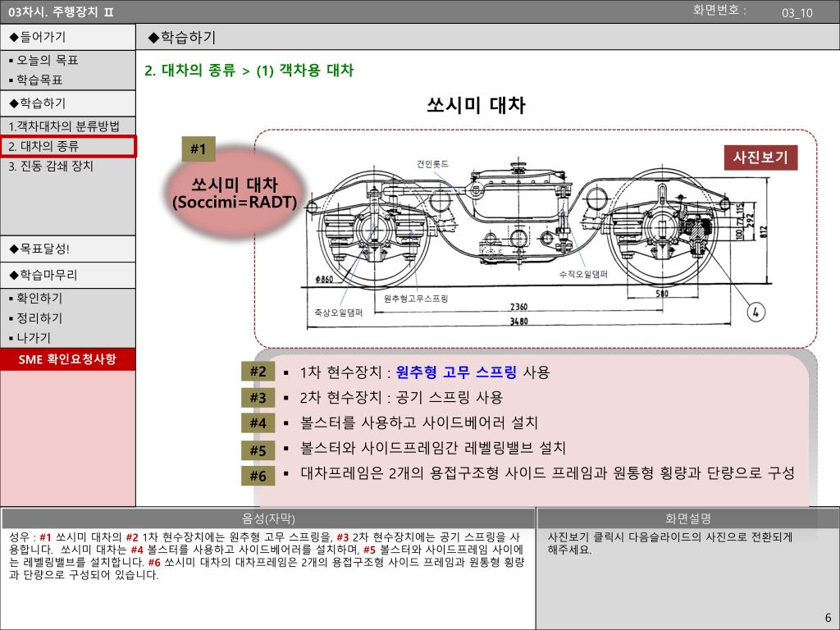Click the 쏘시미 대차 (Soccimi=RADT) oval
This screenshot has width=840, height=630.
coord(235,191)
